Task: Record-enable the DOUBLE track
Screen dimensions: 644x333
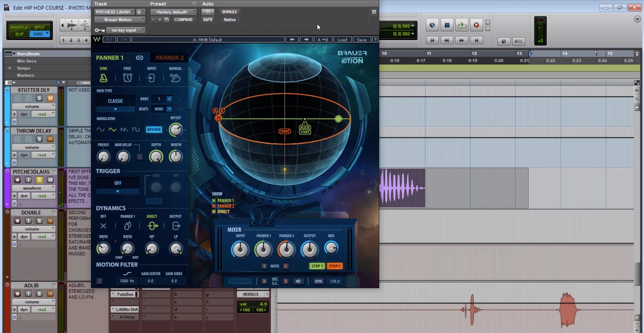Action: [18, 221]
